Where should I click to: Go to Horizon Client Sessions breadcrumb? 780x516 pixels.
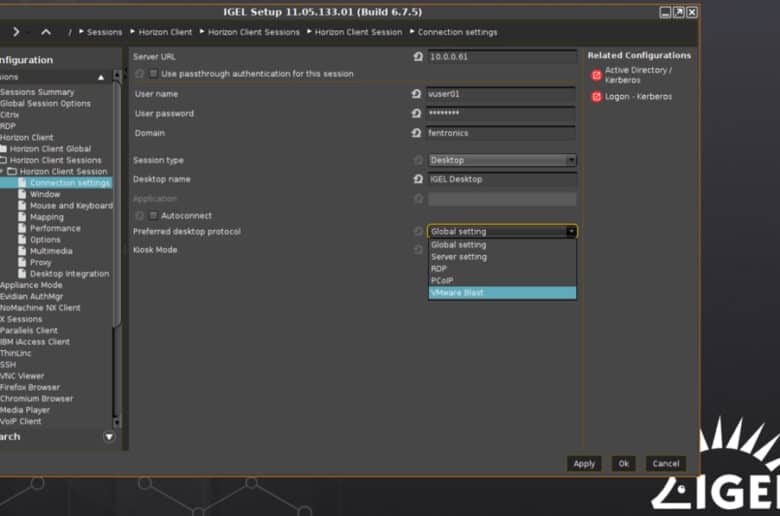coord(254,32)
